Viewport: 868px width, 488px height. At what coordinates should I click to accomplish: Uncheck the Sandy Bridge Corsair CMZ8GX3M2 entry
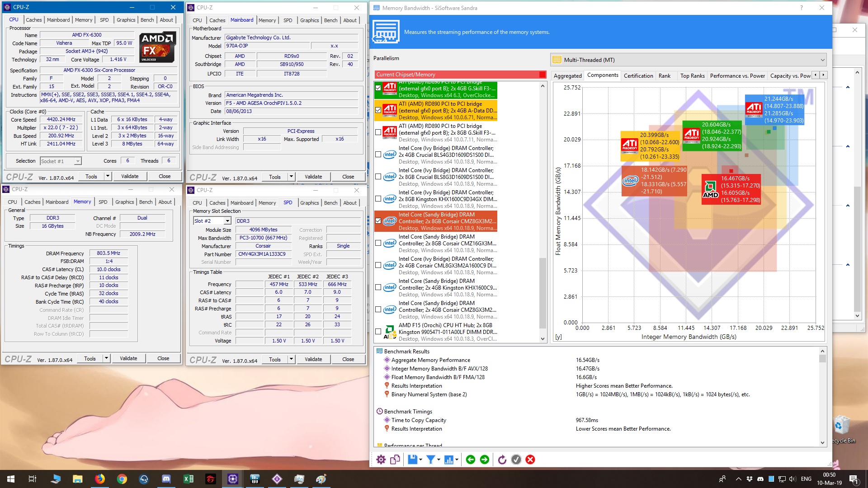coord(378,221)
